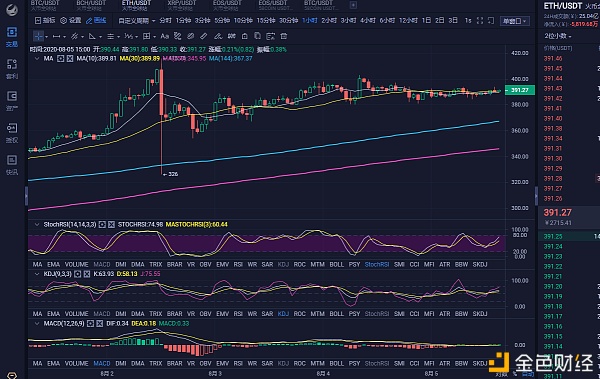Click the edit drawings list icon
The image size is (600, 379).
pos(271,36)
